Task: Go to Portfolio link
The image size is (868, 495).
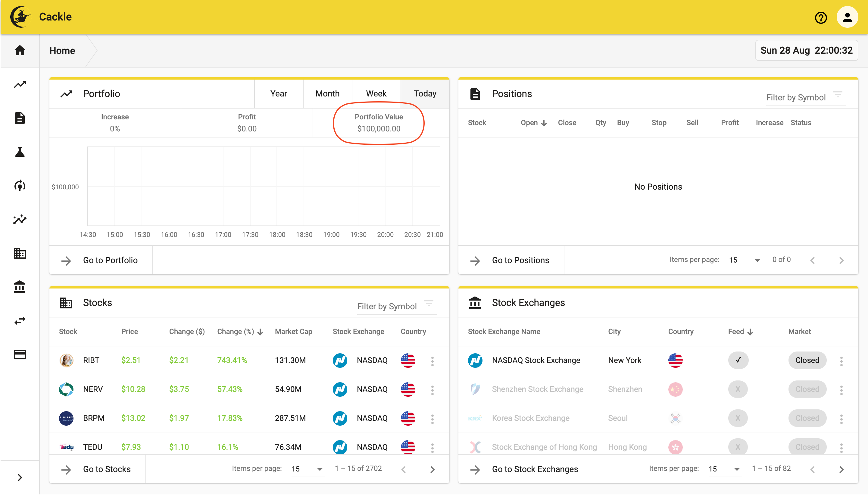Action: [101, 260]
